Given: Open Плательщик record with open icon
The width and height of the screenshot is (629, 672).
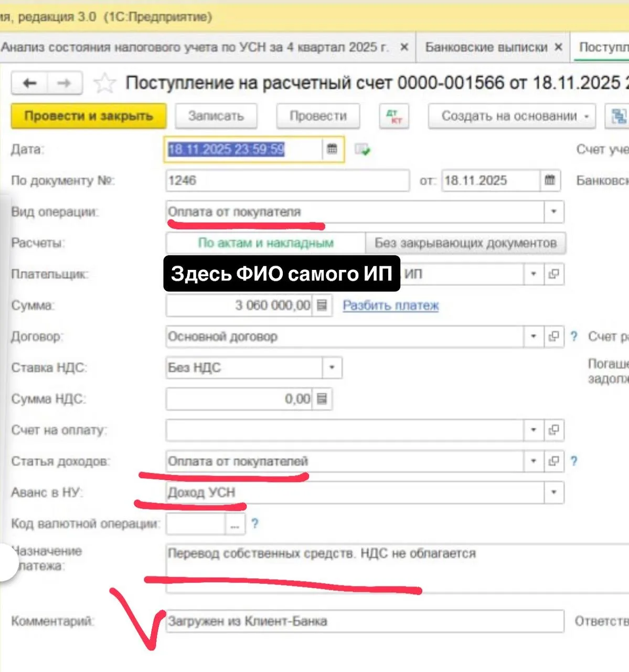Looking at the screenshot, I should tap(553, 274).
